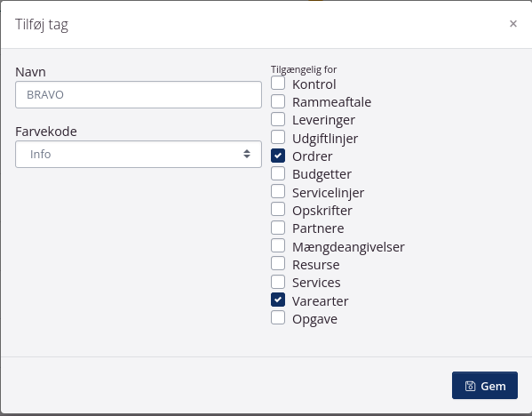The width and height of the screenshot is (532, 416).
Task: Check the Resurse option
Action: click(278, 263)
